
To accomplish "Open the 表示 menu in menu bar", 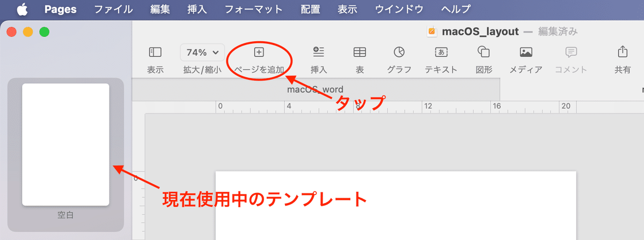I will point(348,9).
